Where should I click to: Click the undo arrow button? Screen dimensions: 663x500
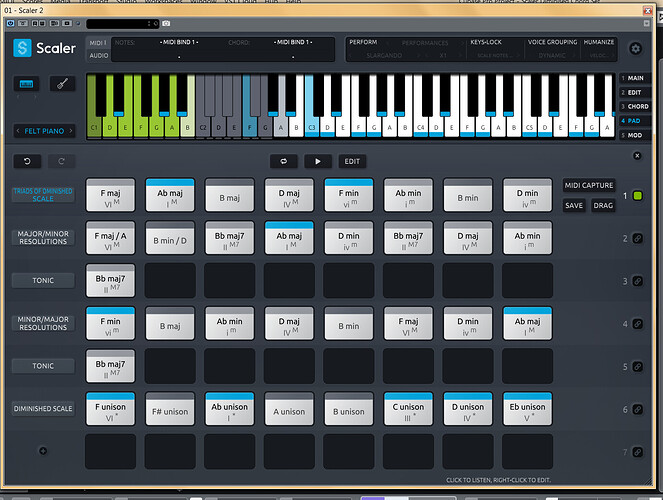point(27,161)
